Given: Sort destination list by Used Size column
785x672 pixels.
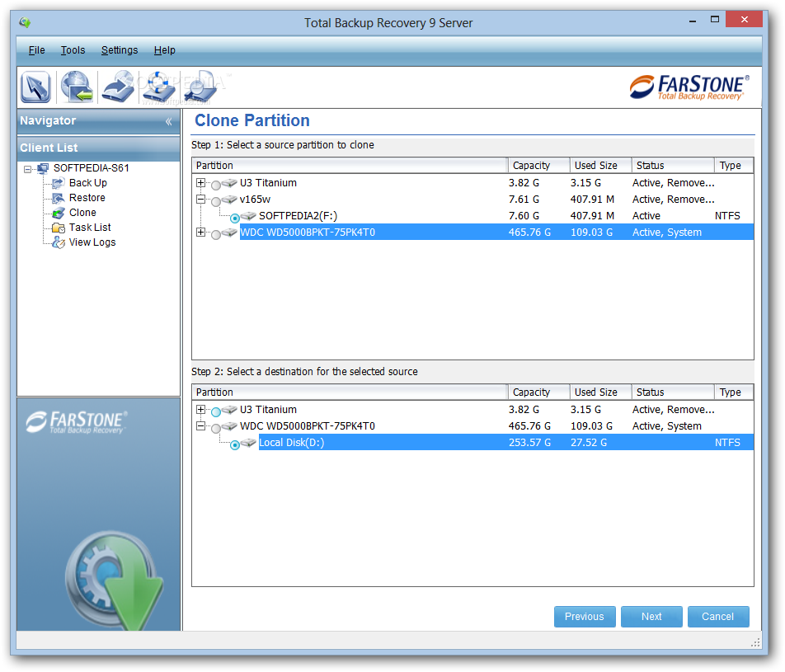Looking at the screenshot, I should (601, 392).
